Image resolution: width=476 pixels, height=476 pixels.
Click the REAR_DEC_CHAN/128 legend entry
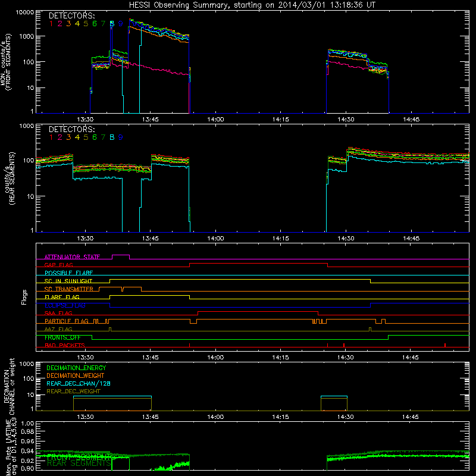click(x=79, y=384)
